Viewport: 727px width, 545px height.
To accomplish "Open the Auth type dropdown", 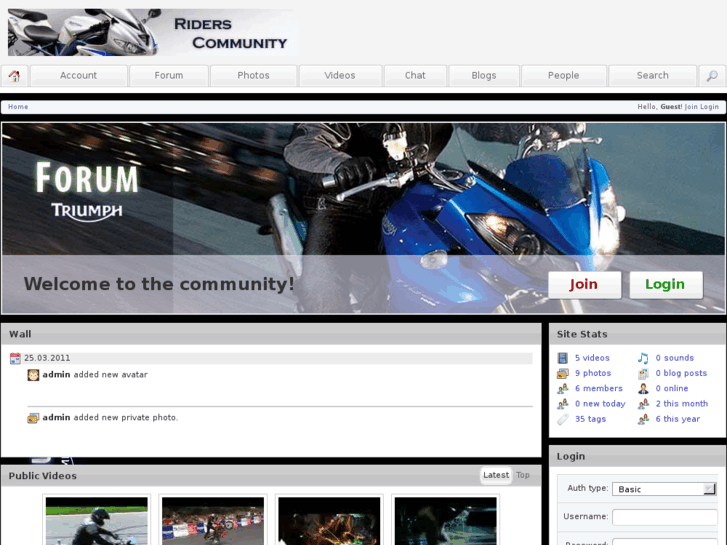I will click(664, 489).
